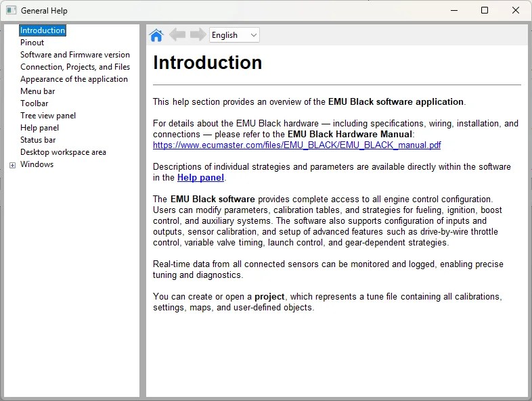
Task: Go to the help home page icon
Action: pyautogui.click(x=156, y=35)
